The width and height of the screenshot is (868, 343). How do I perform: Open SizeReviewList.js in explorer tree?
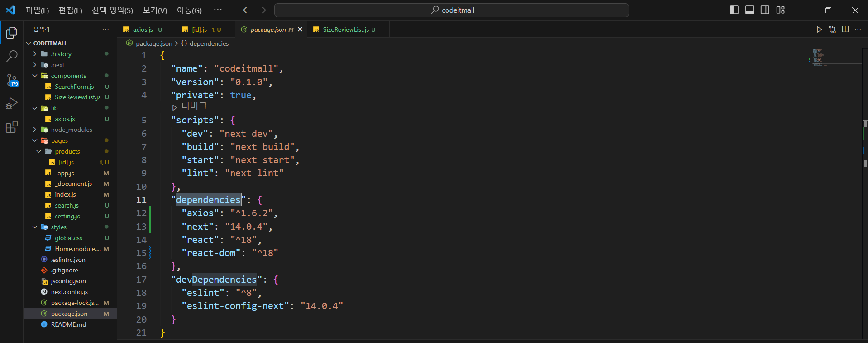70,97
